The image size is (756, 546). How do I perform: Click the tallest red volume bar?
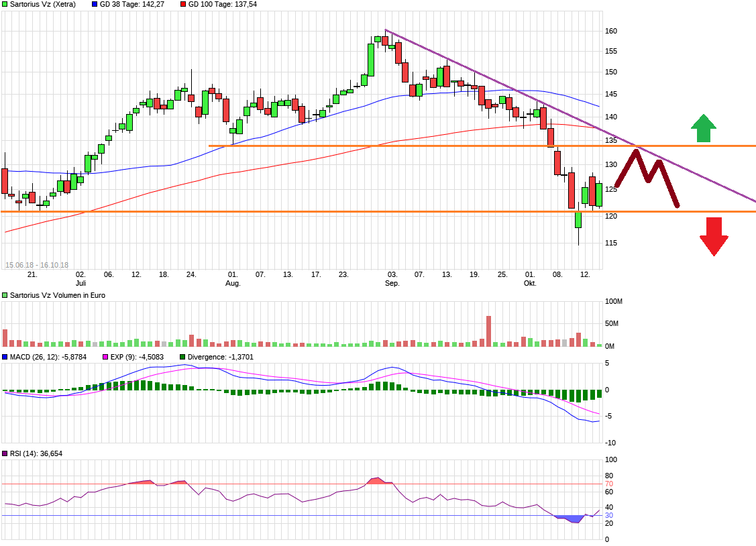pyautogui.click(x=488, y=331)
